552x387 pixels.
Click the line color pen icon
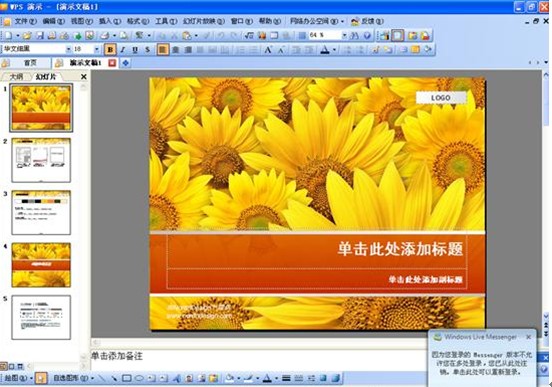click(x=249, y=378)
